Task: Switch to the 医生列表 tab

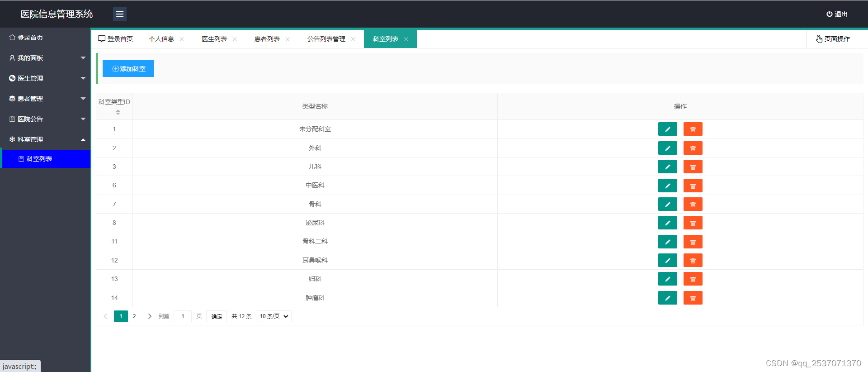Action: pyautogui.click(x=214, y=39)
